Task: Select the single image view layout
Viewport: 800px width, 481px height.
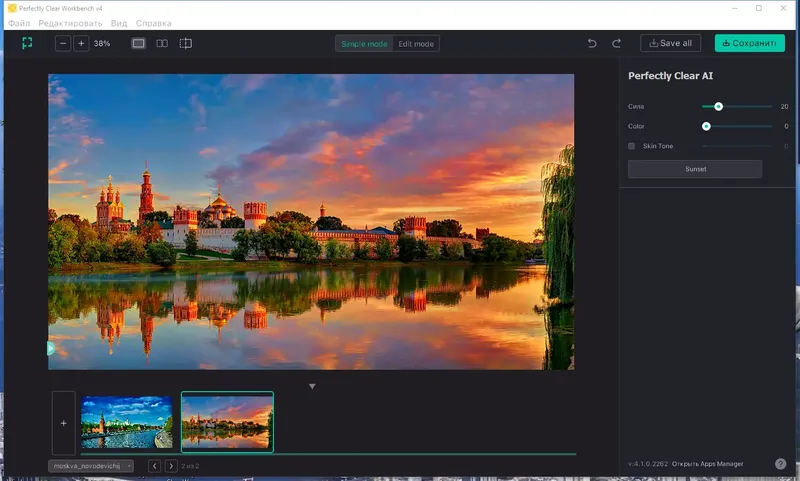Action: click(138, 44)
